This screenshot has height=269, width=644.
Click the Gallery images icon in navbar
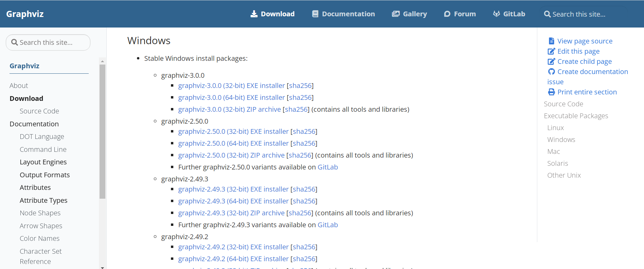(396, 14)
